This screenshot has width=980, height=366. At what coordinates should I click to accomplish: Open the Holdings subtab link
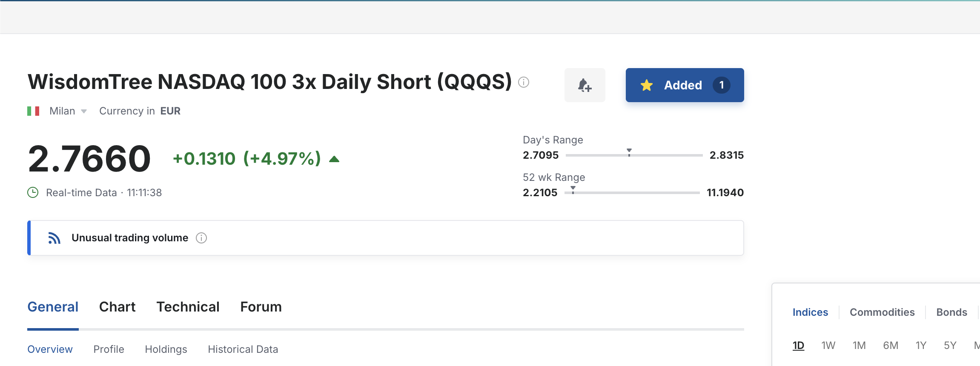point(166,349)
